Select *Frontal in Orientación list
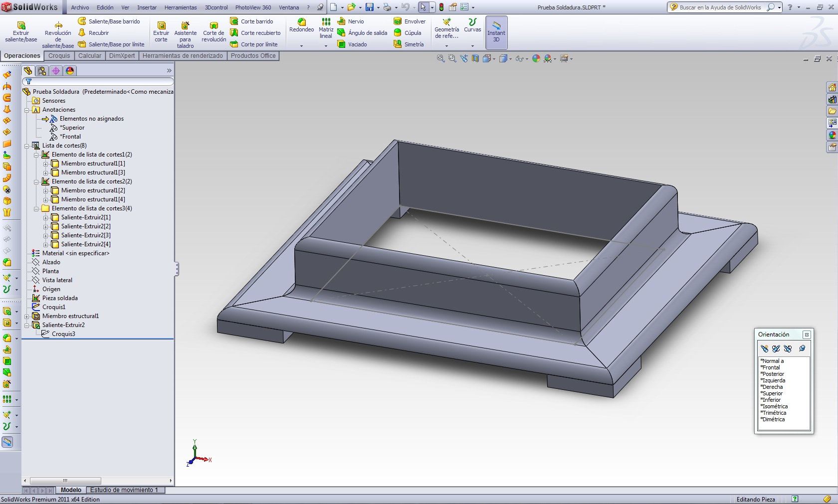 (x=770, y=367)
